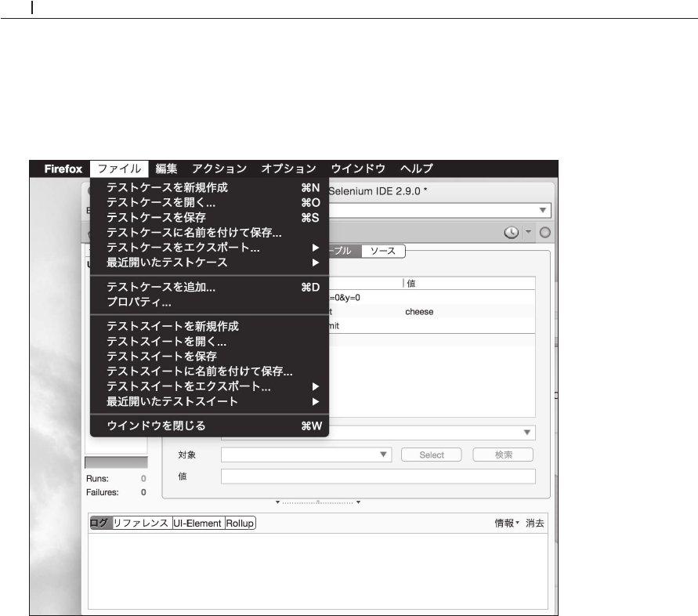The height and width of the screenshot is (616, 698).
Task: Switch to the ソース tab
Action: (x=383, y=252)
